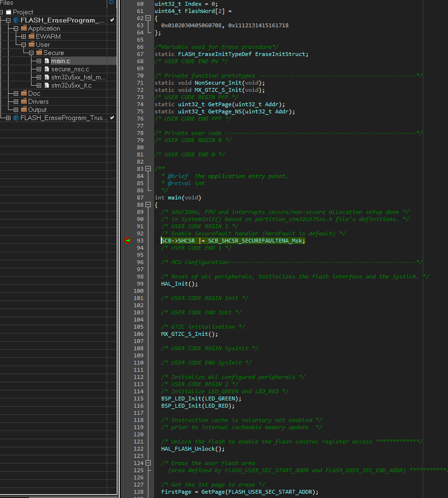Toggle the checkmark next to FLASH_EraseProgram project
Screen dimensions: 448x498
pos(112,20)
